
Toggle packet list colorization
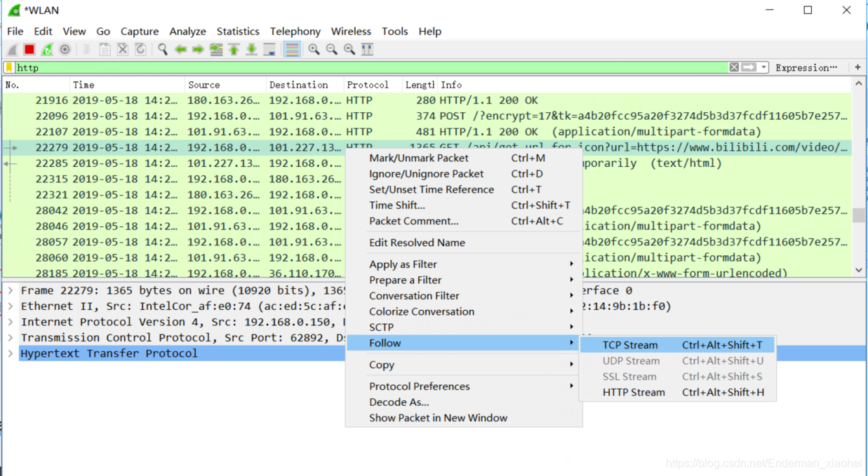292,50
